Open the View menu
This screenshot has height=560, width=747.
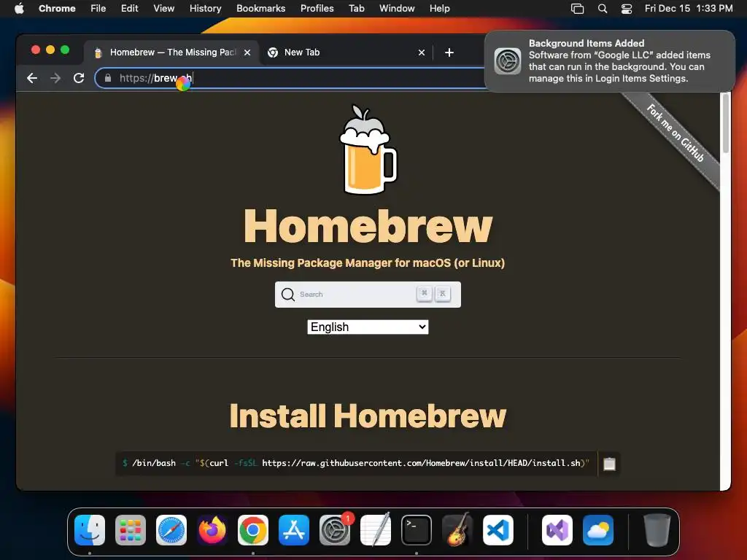[x=164, y=9]
